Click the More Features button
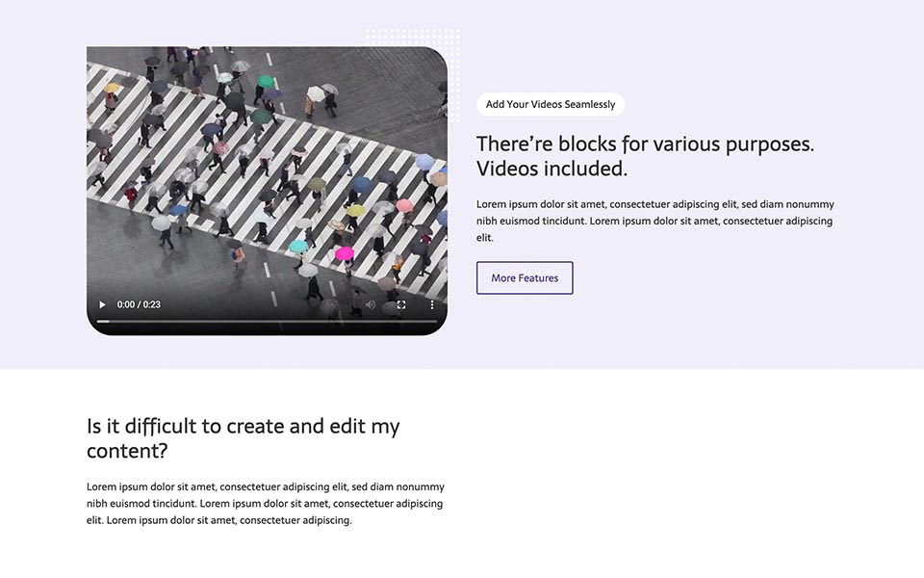 [x=525, y=277]
